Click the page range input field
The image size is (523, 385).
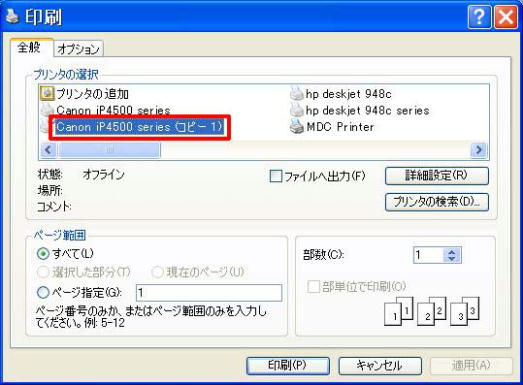click(209, 293)
